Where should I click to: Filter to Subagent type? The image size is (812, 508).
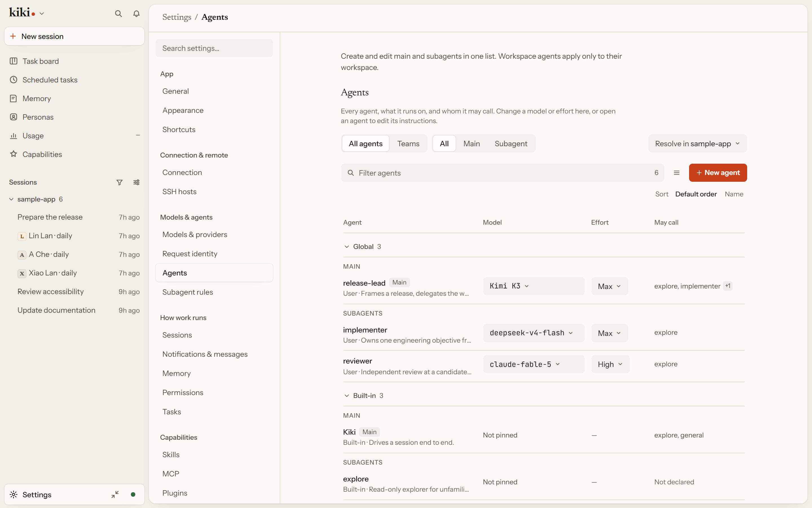pos(511,143)
